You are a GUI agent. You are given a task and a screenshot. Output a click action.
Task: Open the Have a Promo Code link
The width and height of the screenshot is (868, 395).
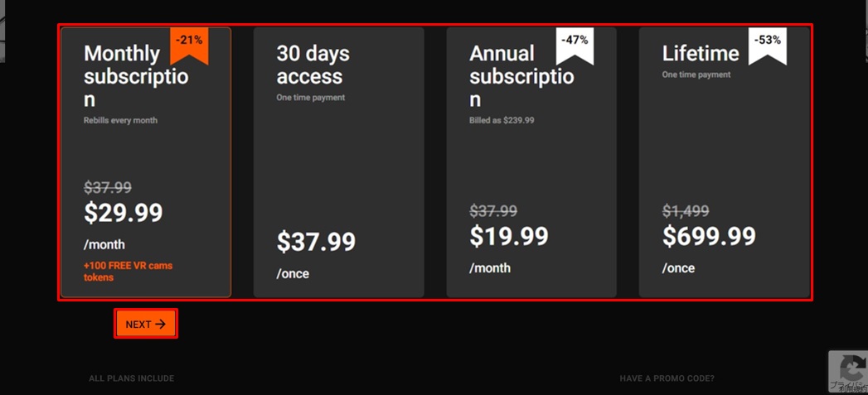[667, 378]
